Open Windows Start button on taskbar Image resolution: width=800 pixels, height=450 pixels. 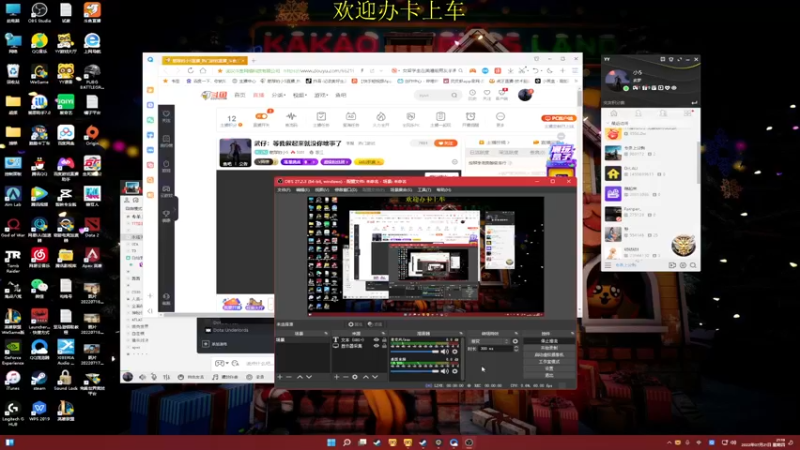pos(331,442)
